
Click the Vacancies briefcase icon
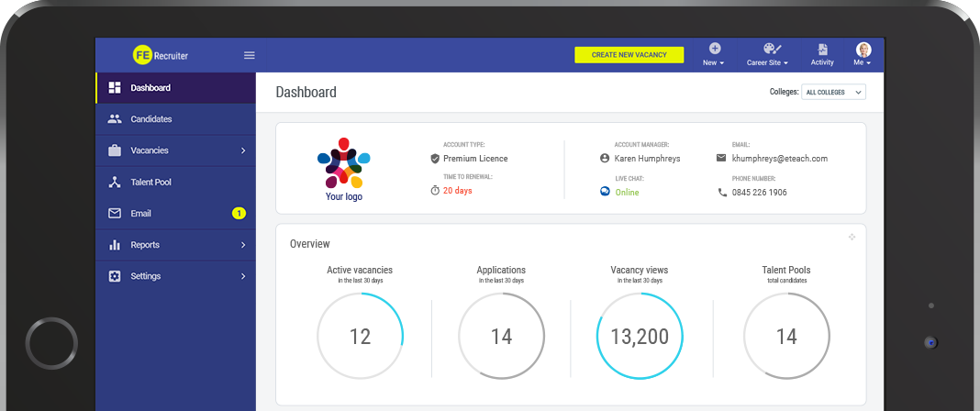coord(115,150)
